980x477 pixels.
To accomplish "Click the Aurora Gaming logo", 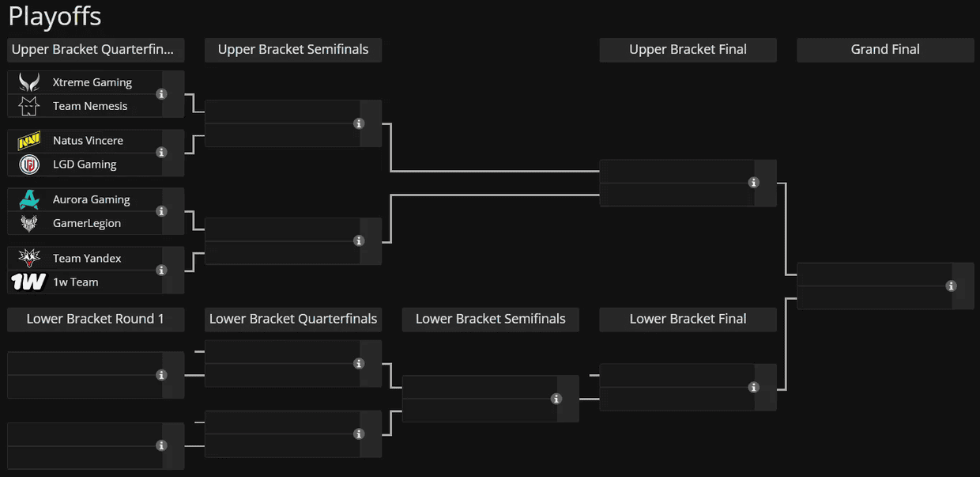I will 29,199.
